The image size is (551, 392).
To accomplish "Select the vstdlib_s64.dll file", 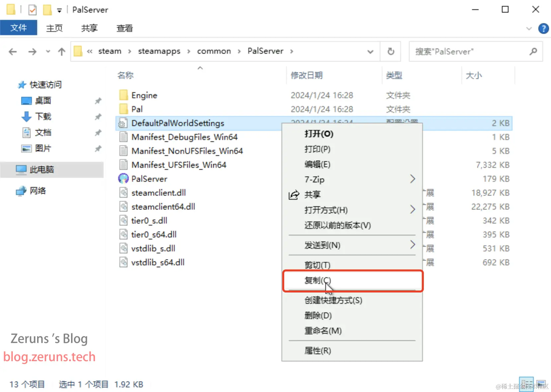I will click(x=158, y=262).
